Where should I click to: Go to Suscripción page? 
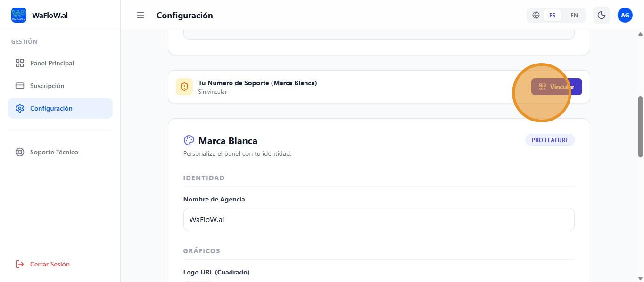[x=47, y=86]
